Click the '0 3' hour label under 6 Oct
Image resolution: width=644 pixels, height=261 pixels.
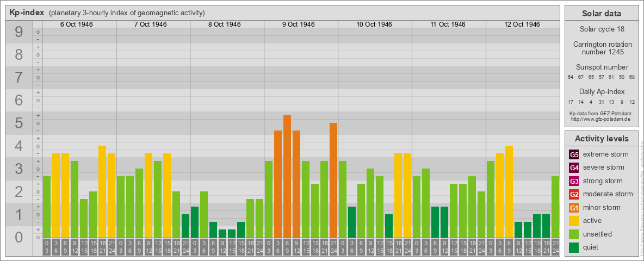pyautogui.click(x=47, y=247)
